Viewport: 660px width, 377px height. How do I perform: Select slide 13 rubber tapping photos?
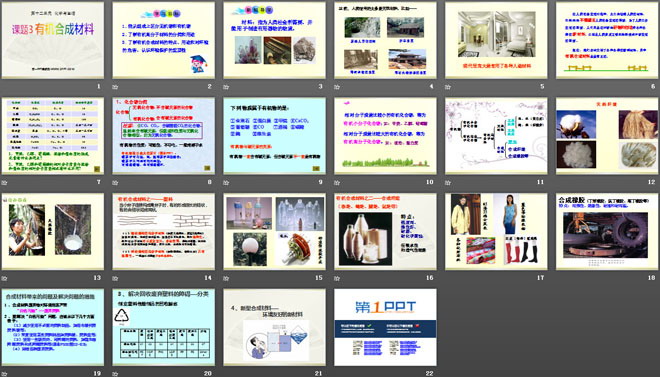tap(53, 231)
